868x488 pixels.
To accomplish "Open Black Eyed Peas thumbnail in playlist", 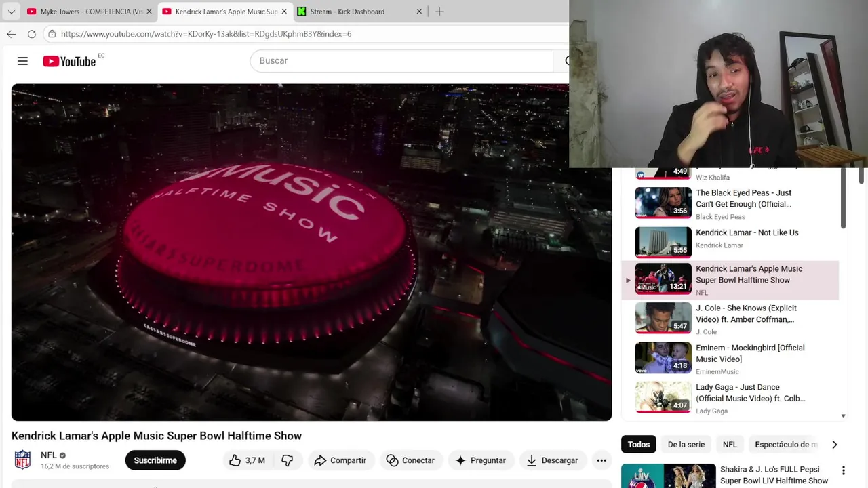I will click(x=663, y=203).
